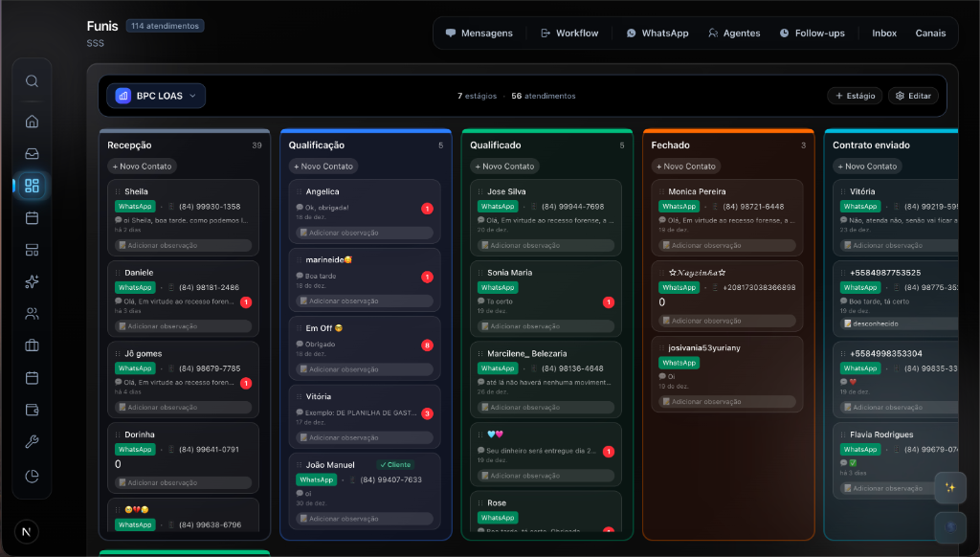Select the home icon in the sidebar
Image resolution: width=980 pixels, height=557 pixels.
point(32,122)
